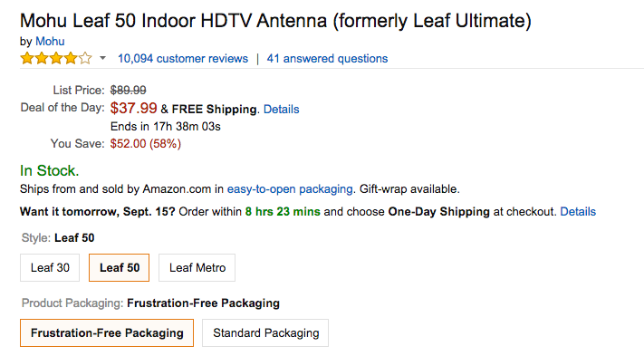Viewport: 644px width, 356px height.
Task: Select the Leaf Metro style
Action: [x=197, y=268]
